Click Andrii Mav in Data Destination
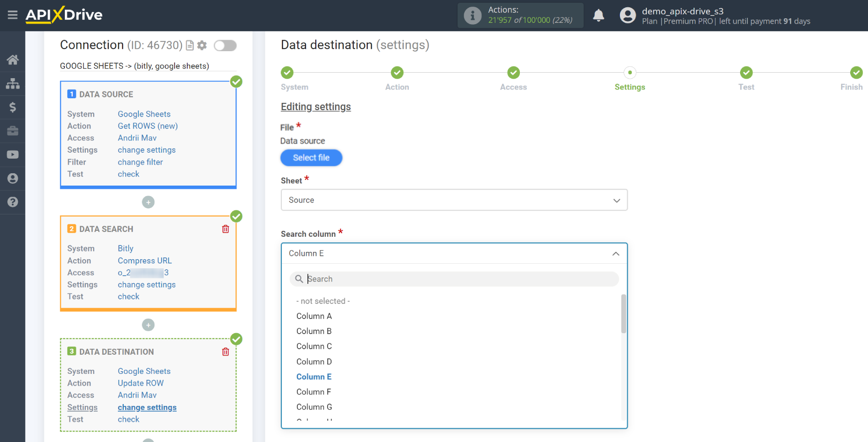This screenshot has height=442, width=868. click(137, 395)
